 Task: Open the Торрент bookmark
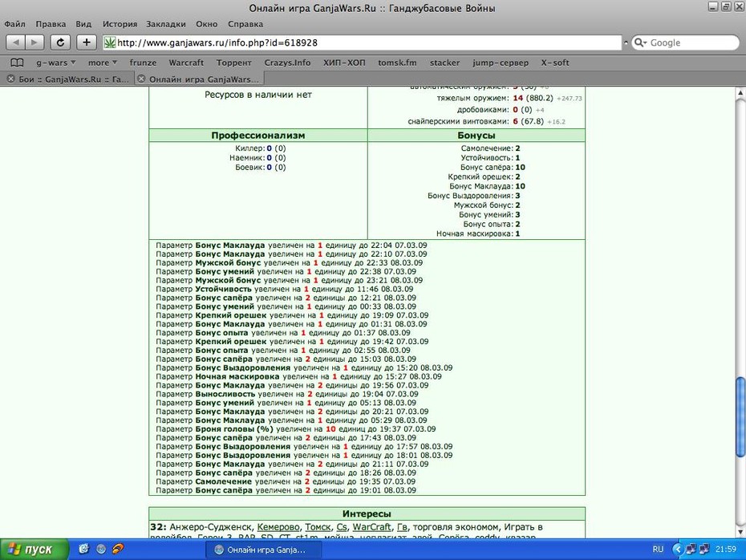pos(233,63)
